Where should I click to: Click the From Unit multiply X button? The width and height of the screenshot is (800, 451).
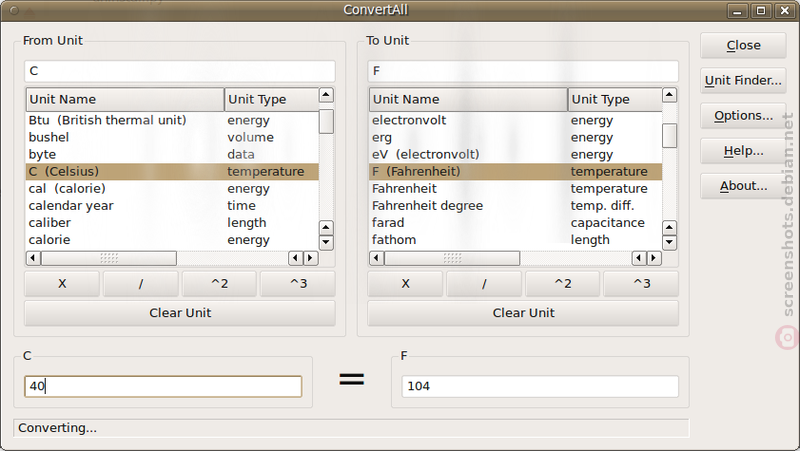[62, 284]
